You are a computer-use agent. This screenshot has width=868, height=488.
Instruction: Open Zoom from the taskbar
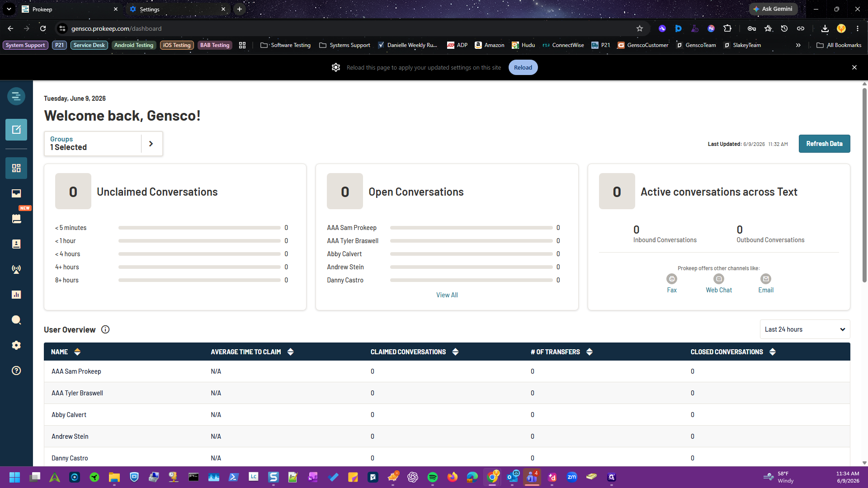(x=572, y=477)
